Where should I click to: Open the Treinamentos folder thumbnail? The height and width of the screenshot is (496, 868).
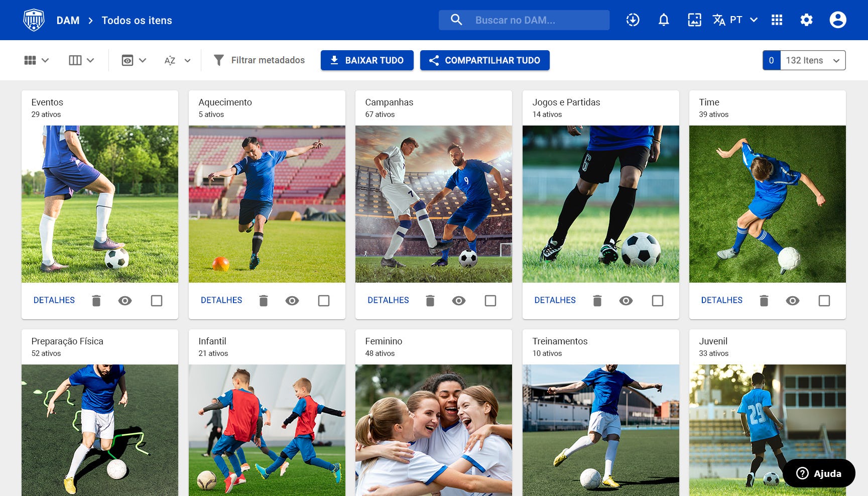pos(601,430)
